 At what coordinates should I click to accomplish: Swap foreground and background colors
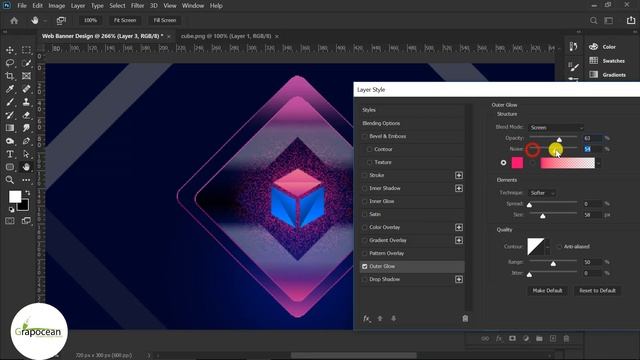tap(27, 192)
